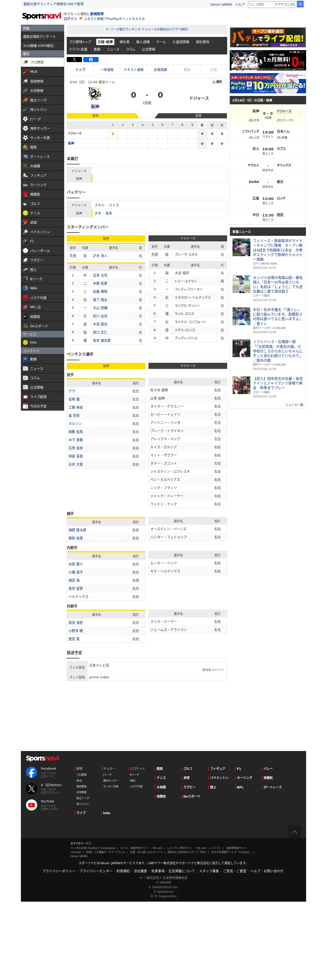
Task: Go to 卓球 sidebar item
Action: pyautogui.click(x=42, y=223)
